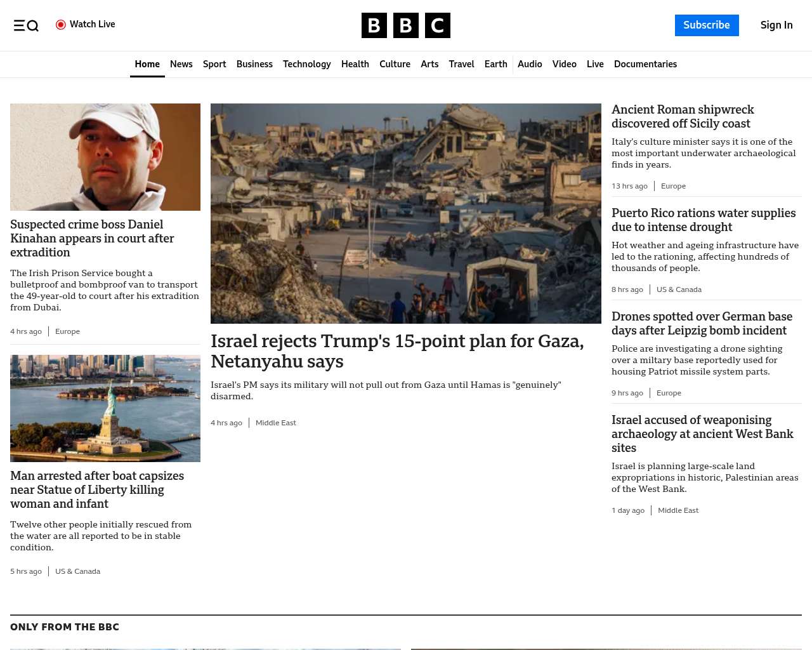Click Middle East tag under West Bank story
The image size is (812, 650).
click(x=678, y=510)
